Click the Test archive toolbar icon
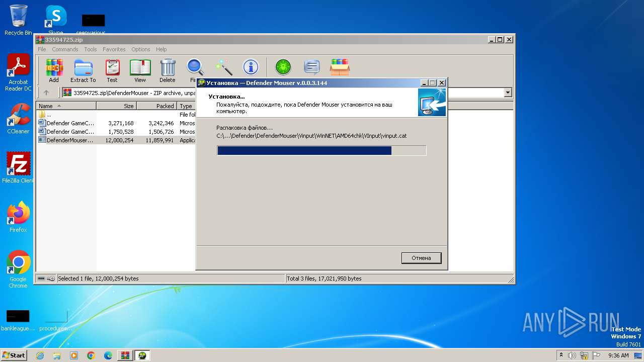Screen dimensions: 644x362 (112, 70)
